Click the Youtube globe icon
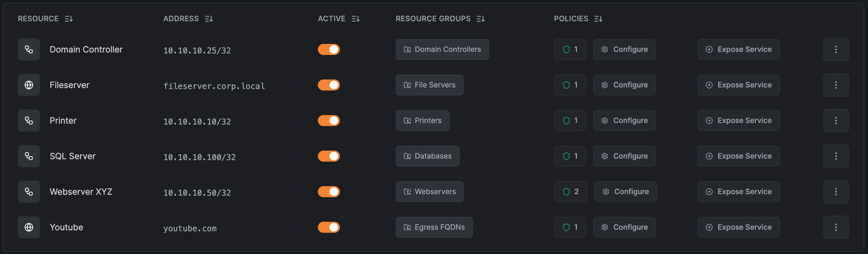 pyautogui.click(x=29, y=228)
